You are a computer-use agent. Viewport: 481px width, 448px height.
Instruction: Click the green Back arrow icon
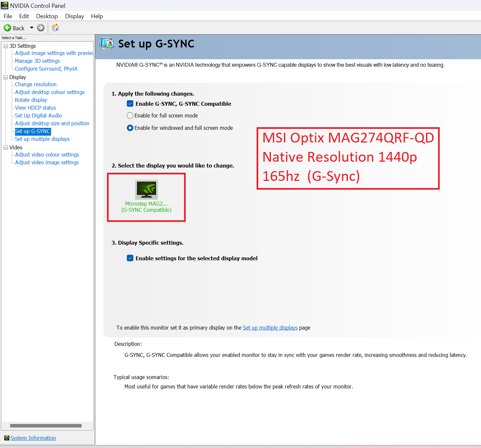pos(7,28)
